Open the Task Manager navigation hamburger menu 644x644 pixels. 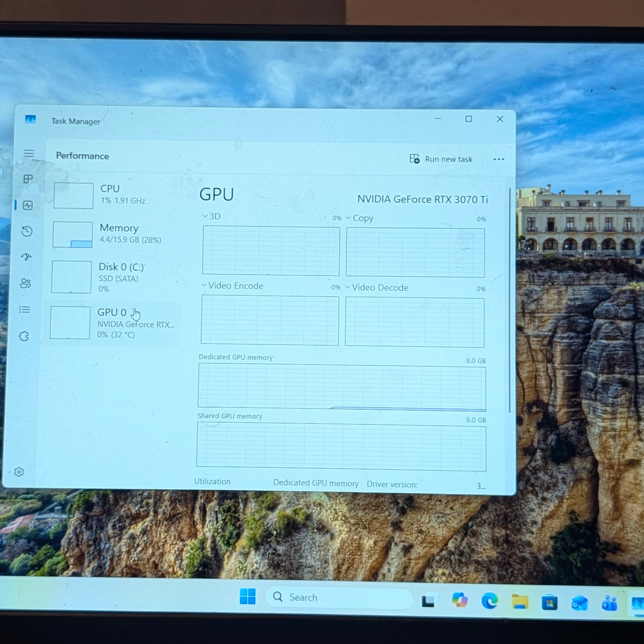point(29,153)
